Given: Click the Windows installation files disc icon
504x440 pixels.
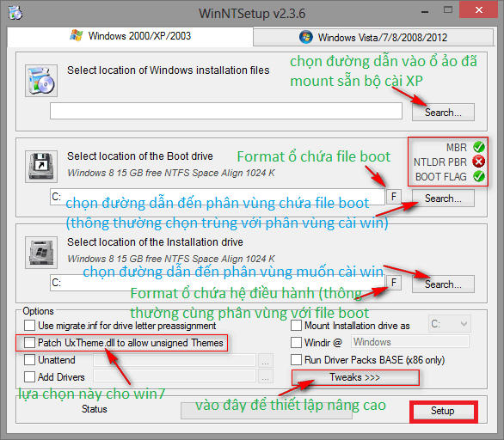Looking at the screenshot, I should [x=41, y=80].
